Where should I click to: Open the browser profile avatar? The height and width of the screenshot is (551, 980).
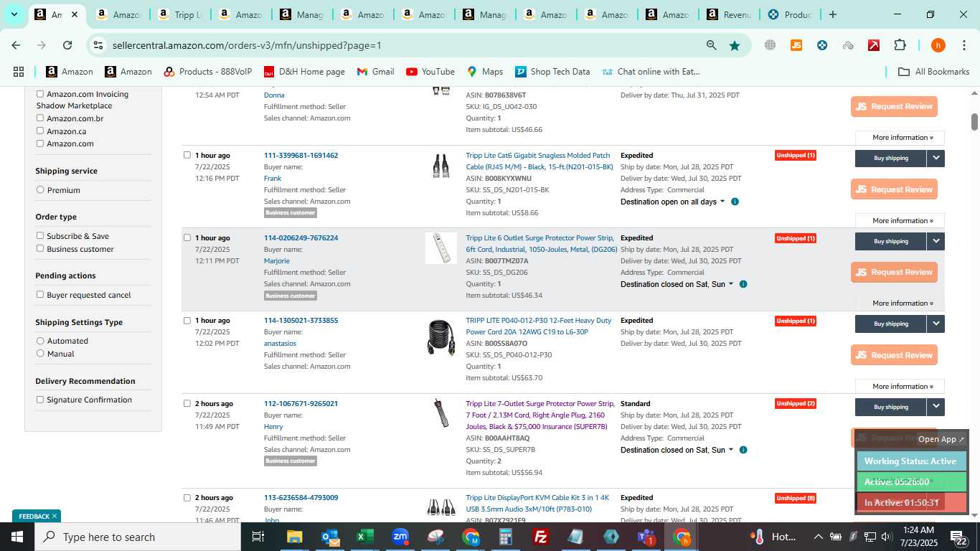pyautogui.click(x=938, y=45)
